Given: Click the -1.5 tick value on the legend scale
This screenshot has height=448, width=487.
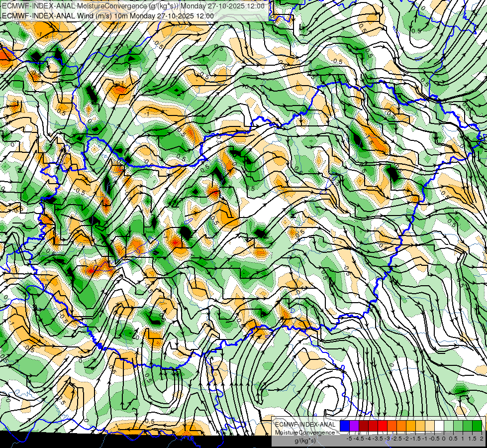Looking at the screenshot, I should point(415,439).
